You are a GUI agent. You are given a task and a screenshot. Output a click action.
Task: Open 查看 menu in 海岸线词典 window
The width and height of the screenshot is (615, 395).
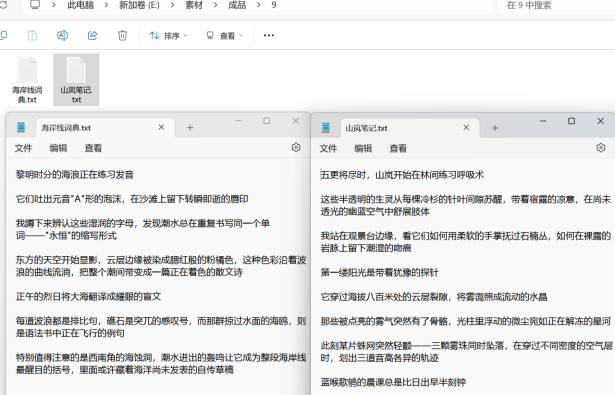point(93,148)
